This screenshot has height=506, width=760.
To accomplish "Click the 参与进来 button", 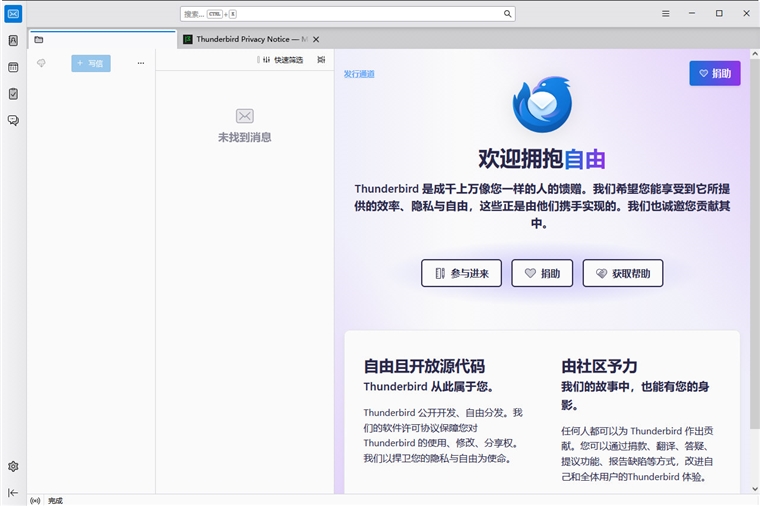I will click(461, 273).
